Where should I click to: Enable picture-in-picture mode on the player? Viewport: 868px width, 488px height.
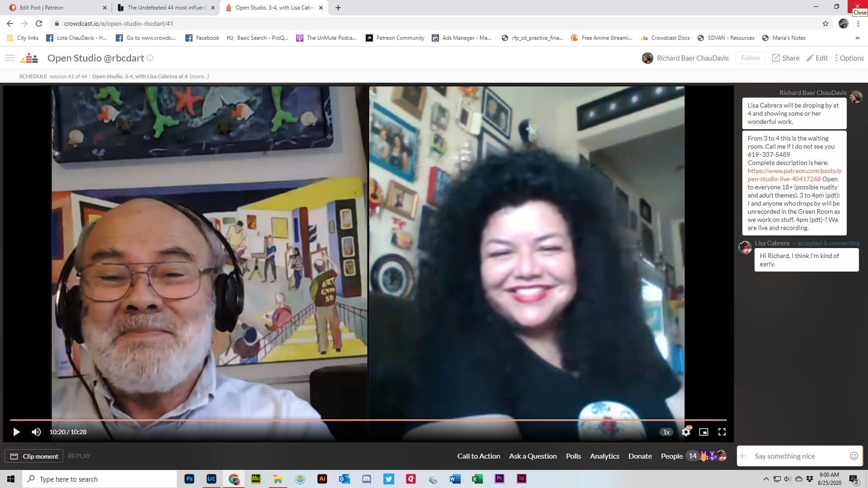point(703,432)
